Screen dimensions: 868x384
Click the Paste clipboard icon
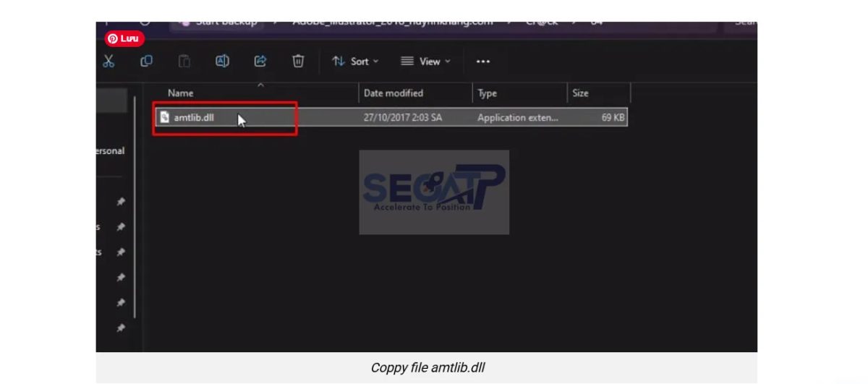click(x=184, y=61)
